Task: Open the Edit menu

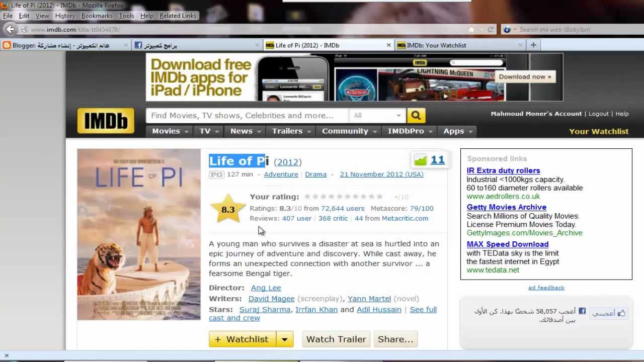Action: coord(24,16)
